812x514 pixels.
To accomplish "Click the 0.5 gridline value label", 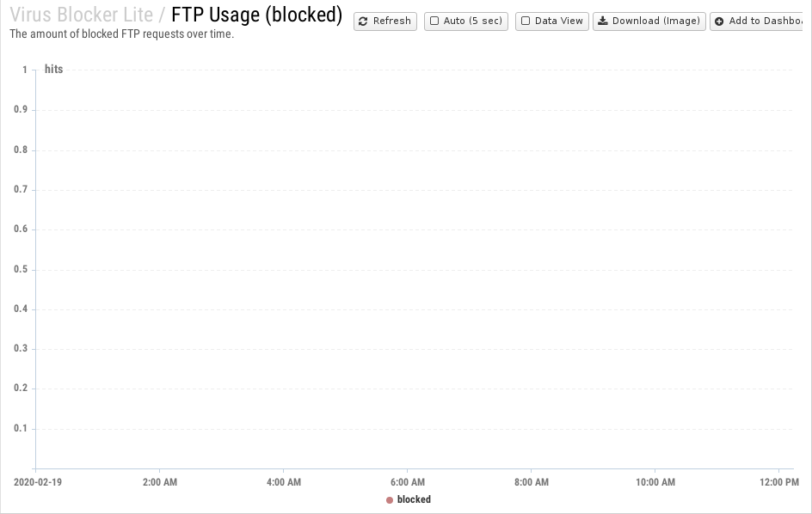I will (x=21, y=269).
